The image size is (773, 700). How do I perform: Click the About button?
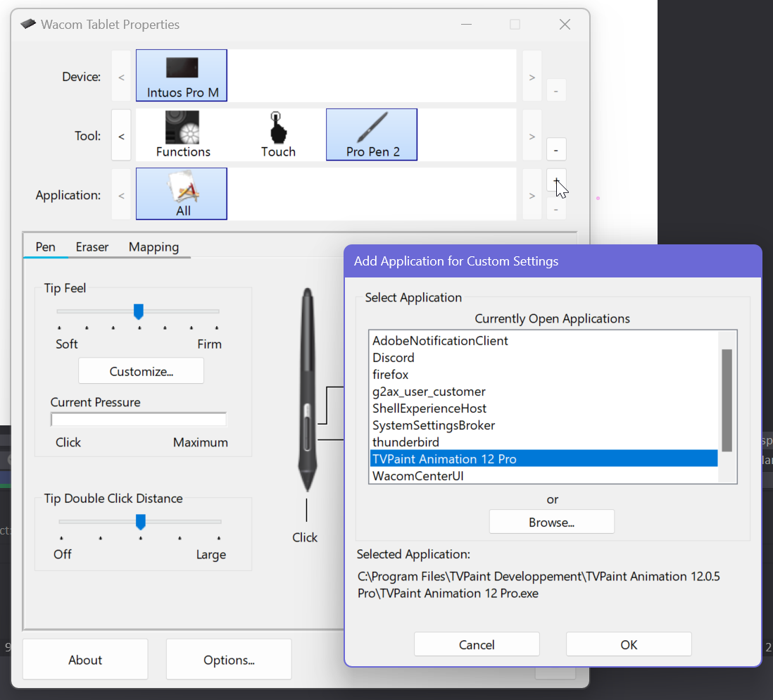[85, 660]
